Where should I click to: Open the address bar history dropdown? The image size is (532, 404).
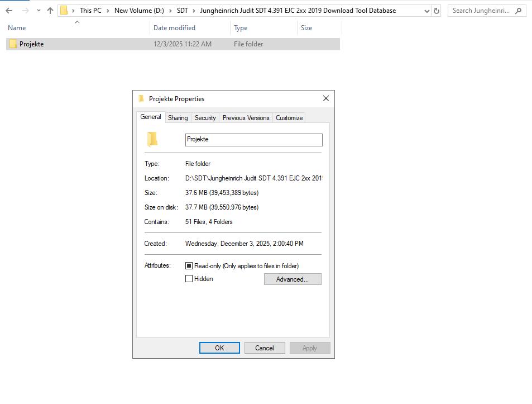click(426, 10)
